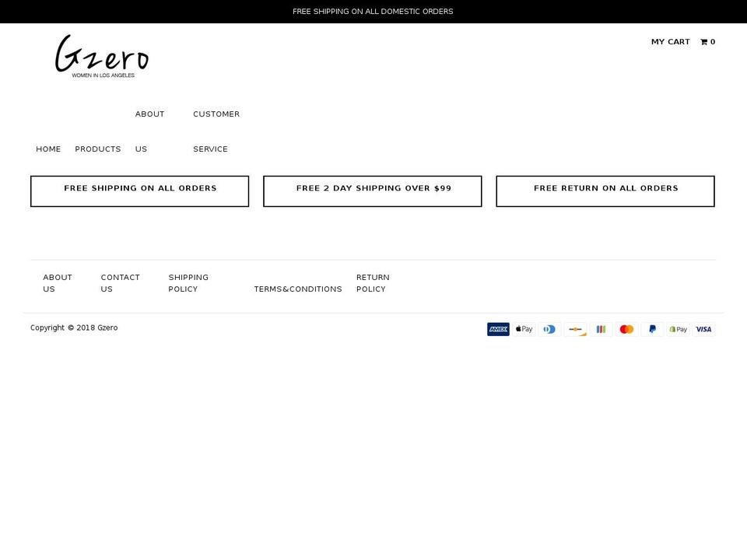
Task: Open About Us in main navigation
Action: [x=149, y=131]
